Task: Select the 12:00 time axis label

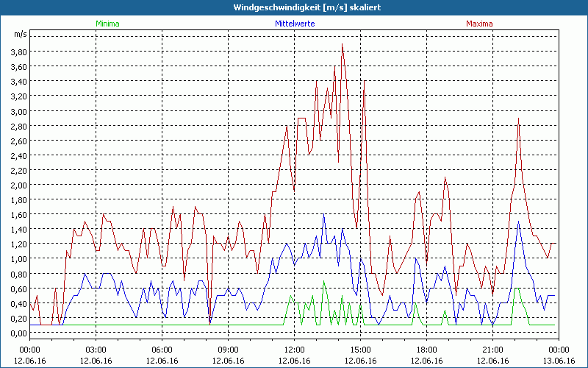Action: 294,350
